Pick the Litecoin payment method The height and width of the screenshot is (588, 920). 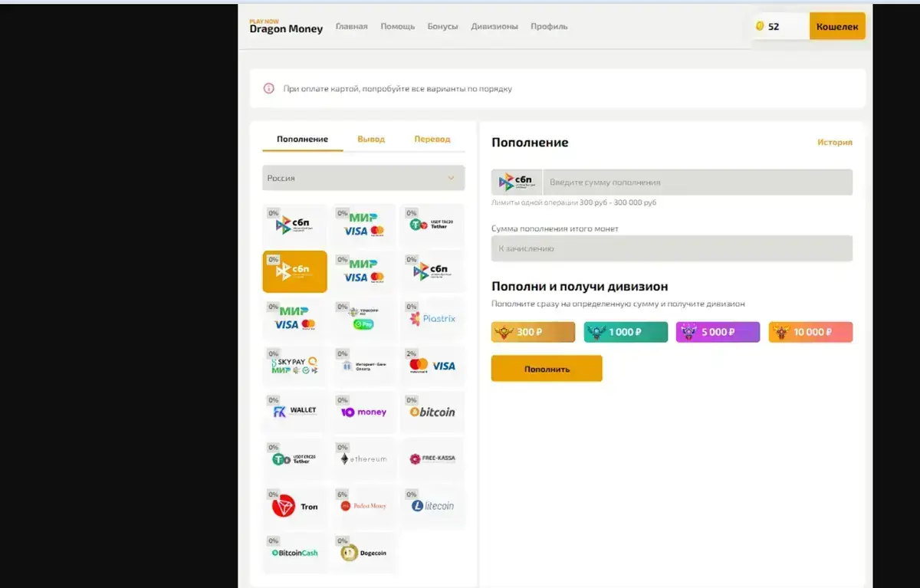[432, 507]
